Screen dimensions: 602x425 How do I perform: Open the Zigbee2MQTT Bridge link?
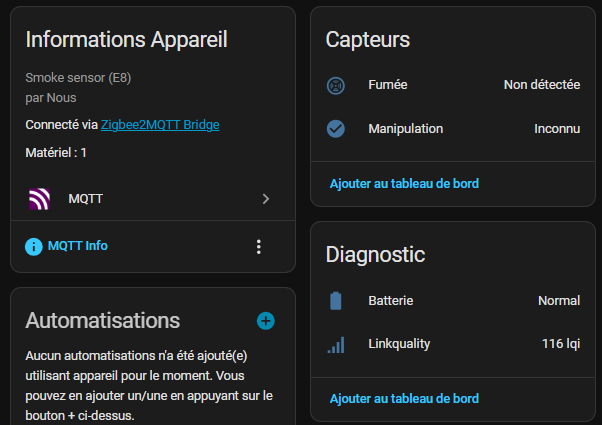160,125
